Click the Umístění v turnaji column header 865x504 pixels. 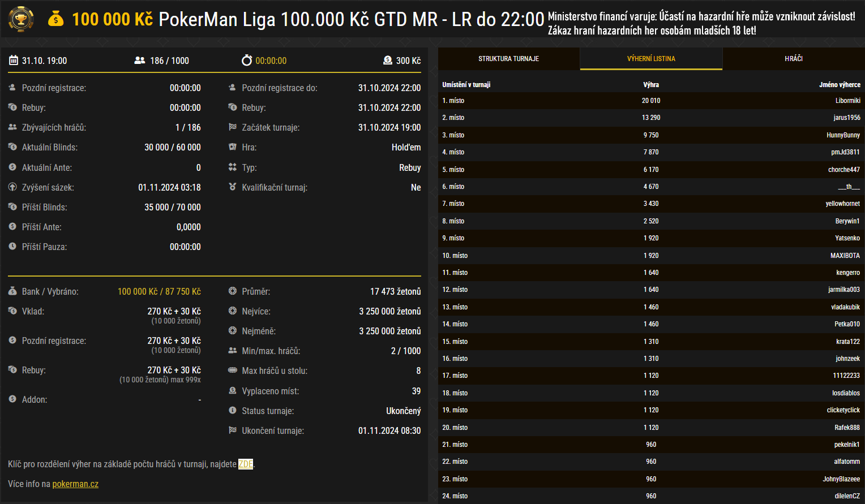(x=466, y=85)
